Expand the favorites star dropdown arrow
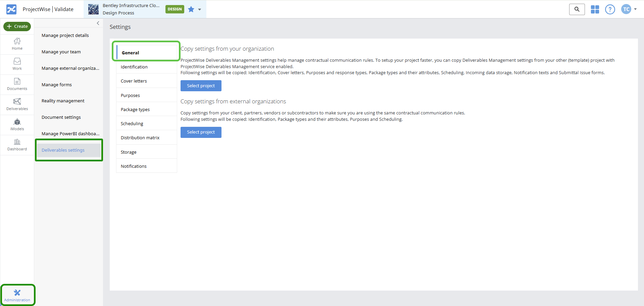The width and height of the screenshot is (644, 306). 199,9
